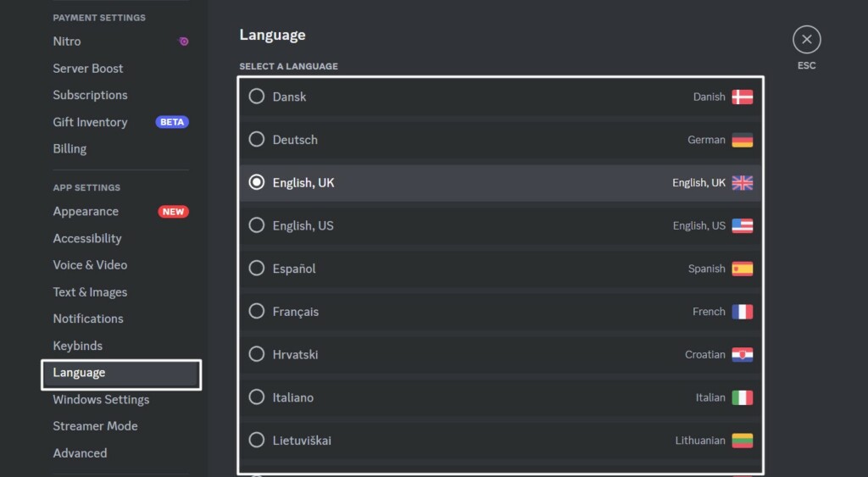The image size is (868, 477).
Task: Click the BETA badge next to Gift Inventory
Action: [172, 122]
